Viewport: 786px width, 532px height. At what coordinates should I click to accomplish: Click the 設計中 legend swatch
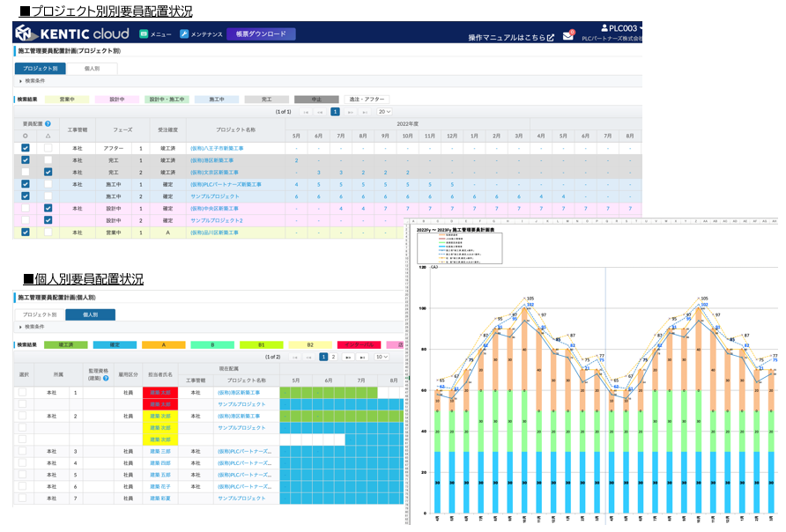point(117,100)
